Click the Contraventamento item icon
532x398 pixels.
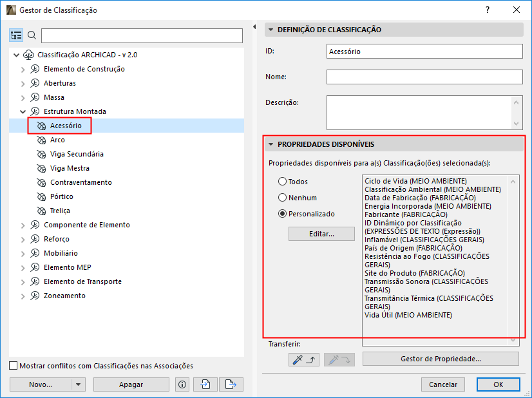tap(41, 182)
